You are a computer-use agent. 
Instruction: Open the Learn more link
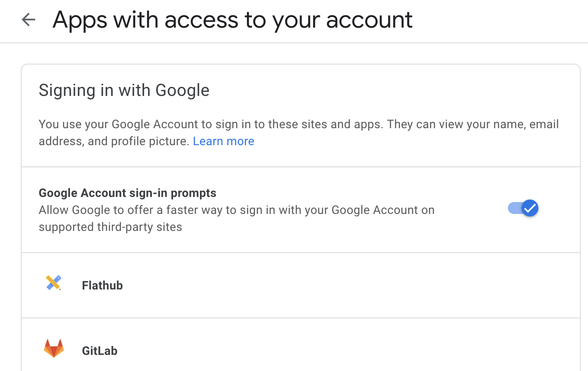(224, 141)
